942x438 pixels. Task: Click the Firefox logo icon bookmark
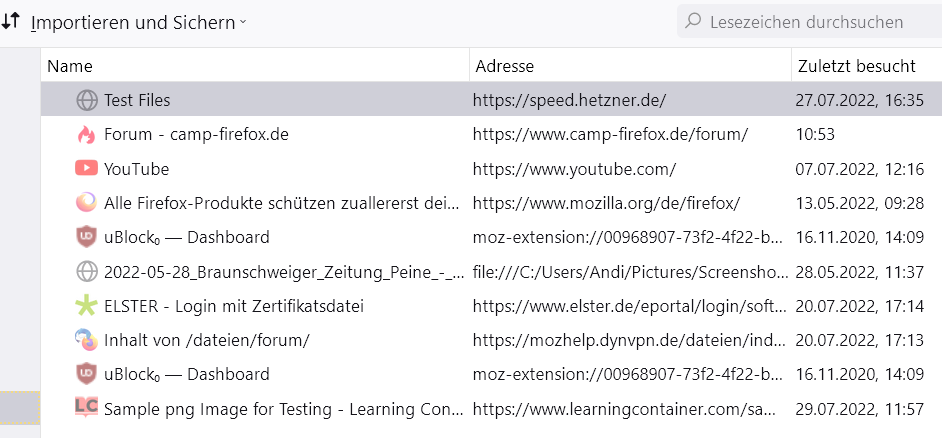pyautogui.click(x=87, y=203)
